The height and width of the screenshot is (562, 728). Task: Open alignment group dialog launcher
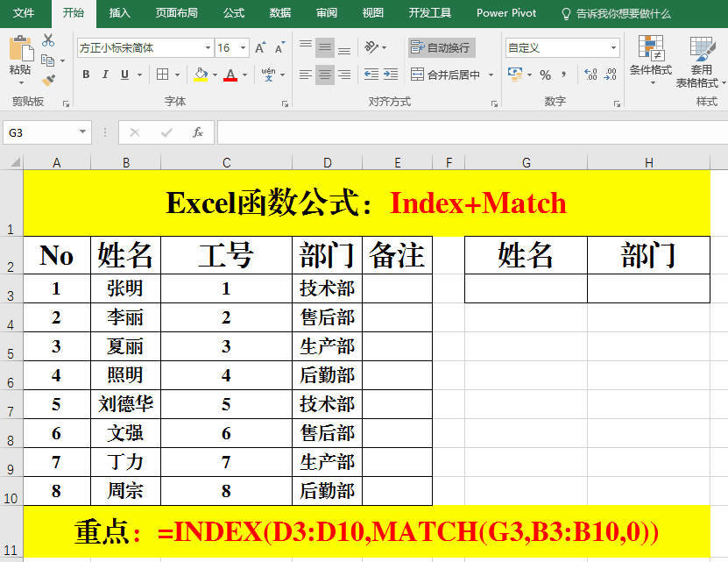(x=494, y=103)
